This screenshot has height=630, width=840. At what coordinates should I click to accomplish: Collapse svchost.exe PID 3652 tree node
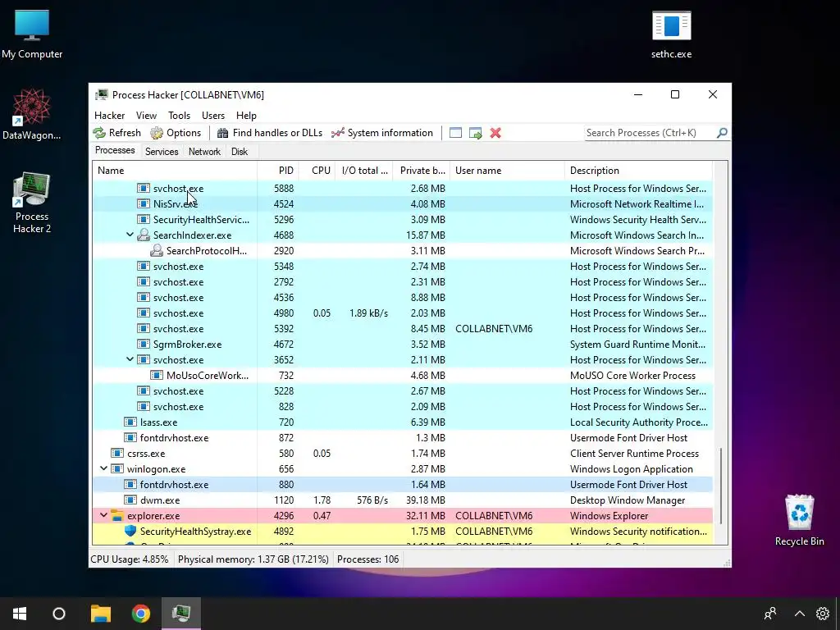130,359
